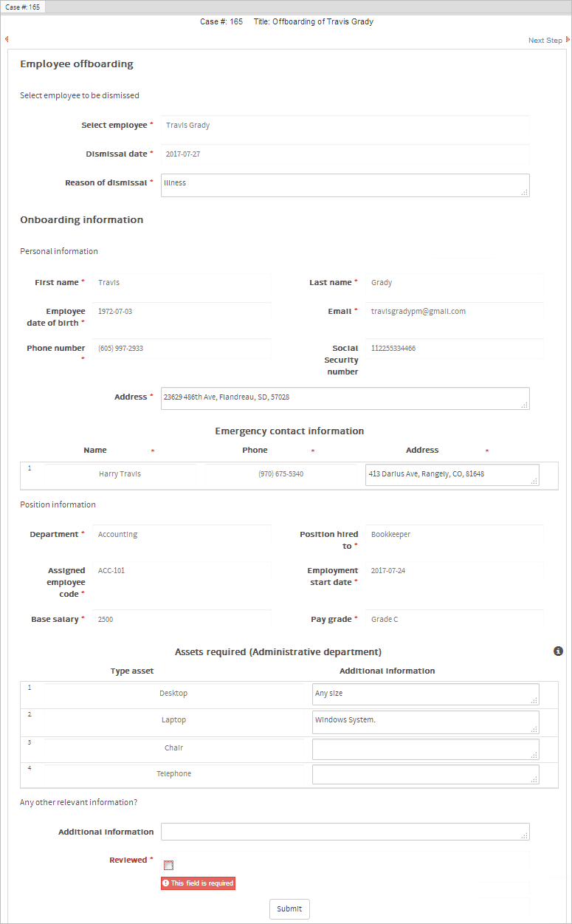Click the left previous step arrow
The width and height of the screenshot is (572, 924).
(x=7, y=40)
